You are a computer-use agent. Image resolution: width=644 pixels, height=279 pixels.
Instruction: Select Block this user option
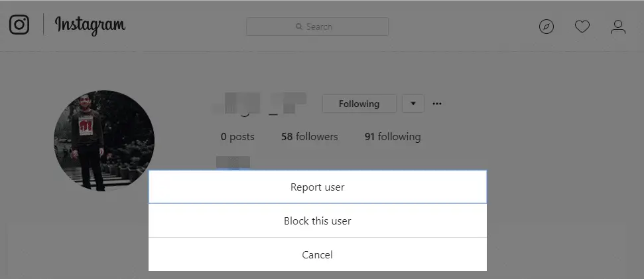click(318, 221)
